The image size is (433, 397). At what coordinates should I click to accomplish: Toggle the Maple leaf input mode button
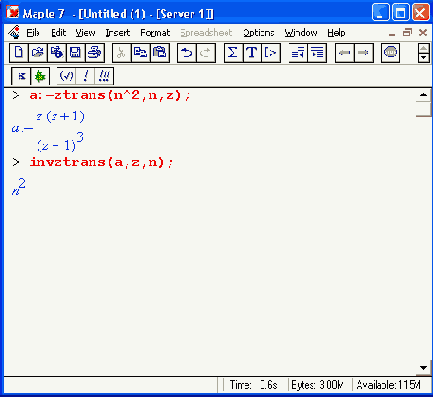click(40, 76)
